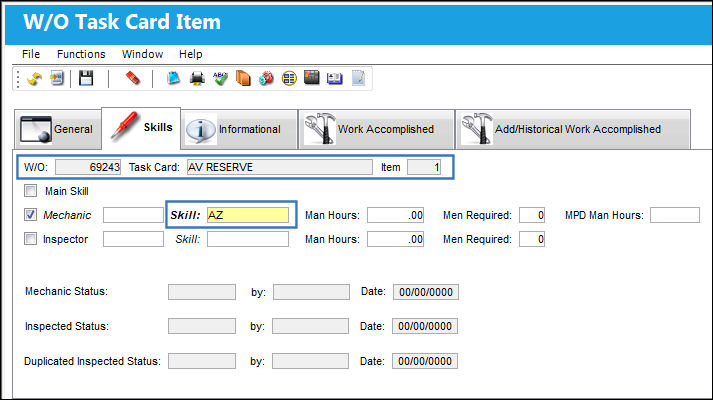The image size is (713, 400).
Task: Click the exit-door arrow toolbar icon
Action: pyautogui.click(x=57, y=78)
